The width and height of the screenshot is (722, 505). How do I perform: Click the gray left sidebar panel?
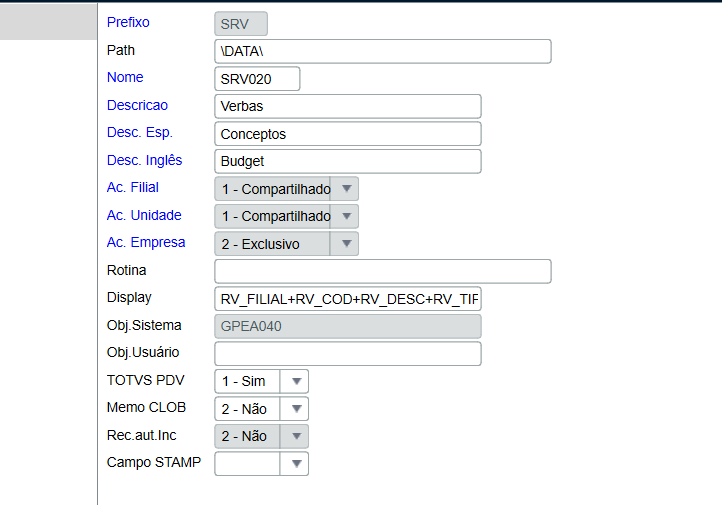[48, 22]
